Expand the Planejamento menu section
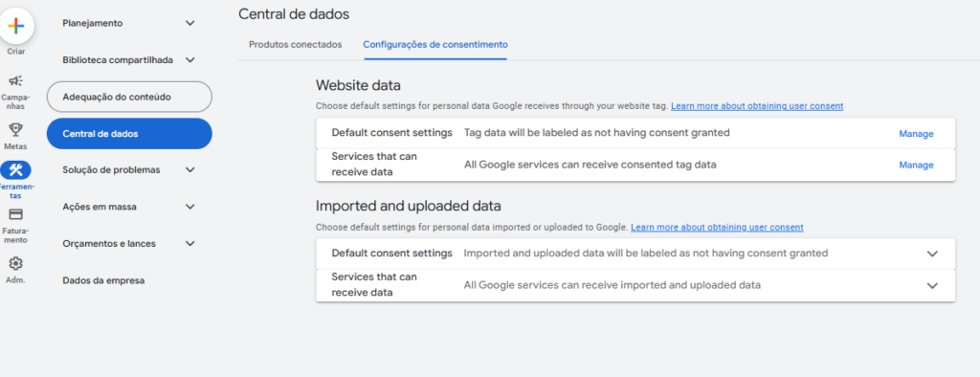980x377 pixels. 190,23
